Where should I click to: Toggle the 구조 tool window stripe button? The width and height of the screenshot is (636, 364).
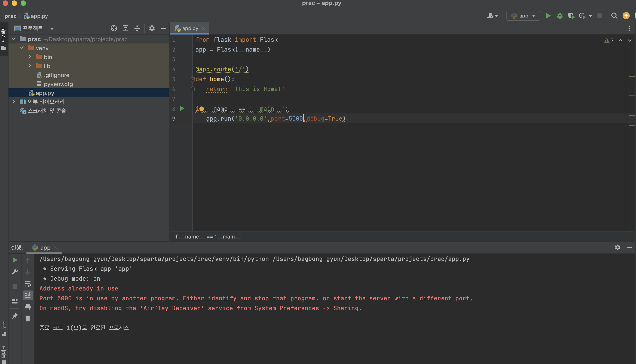pyautogui.click(x=4, y=329)
